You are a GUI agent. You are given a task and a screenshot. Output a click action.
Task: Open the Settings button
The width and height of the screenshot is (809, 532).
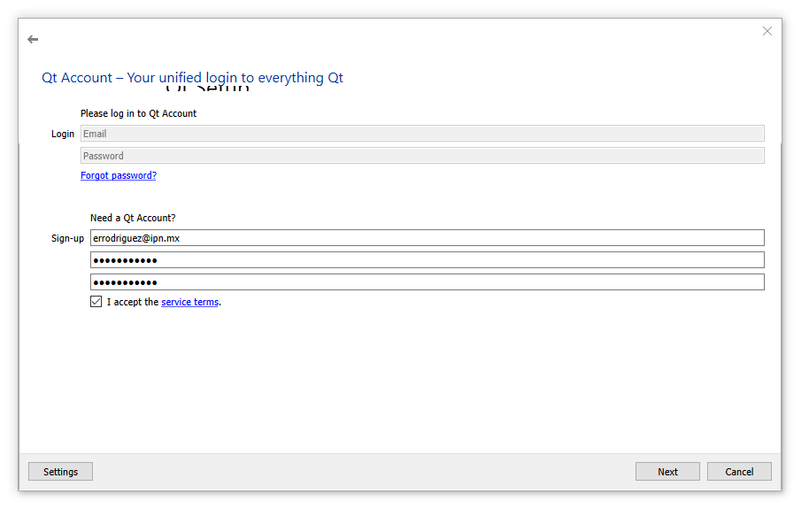(60, 472)
